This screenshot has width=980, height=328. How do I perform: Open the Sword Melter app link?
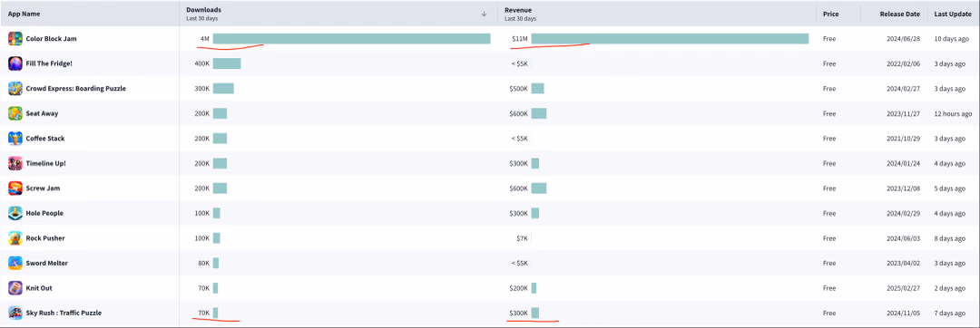[x=47, y=263]
